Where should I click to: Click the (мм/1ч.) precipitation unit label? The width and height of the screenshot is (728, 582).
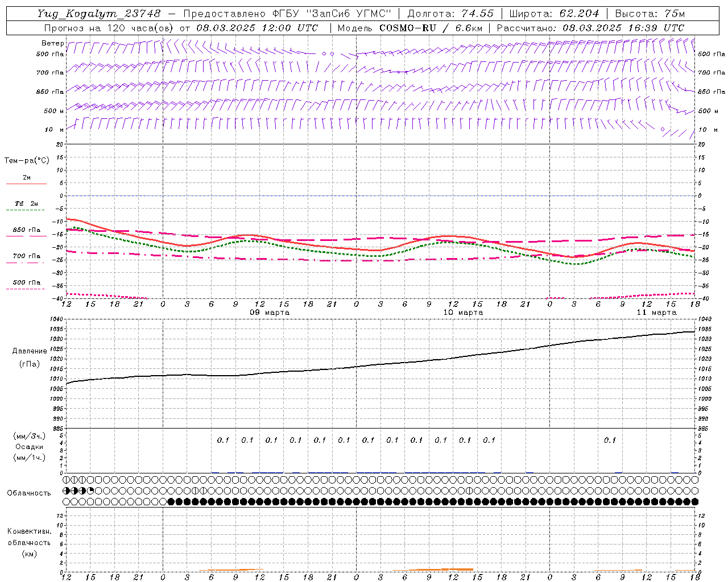point(30,458)
